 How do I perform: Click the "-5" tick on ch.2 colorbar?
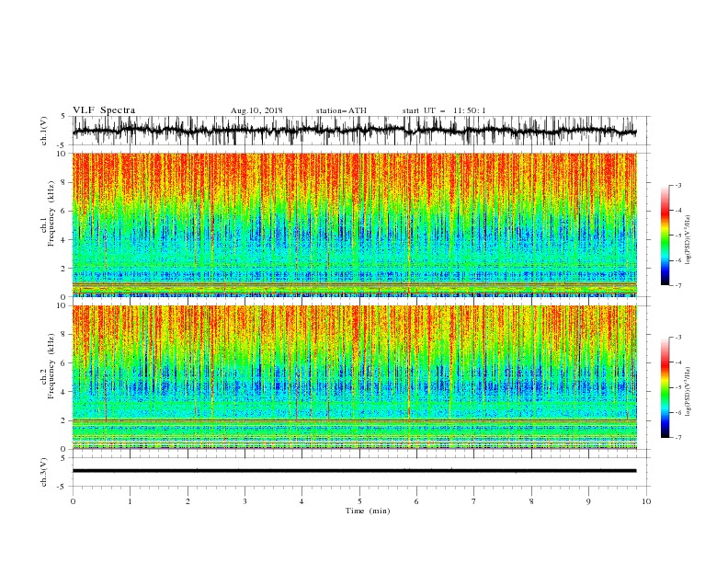click(x=678, y=387)
